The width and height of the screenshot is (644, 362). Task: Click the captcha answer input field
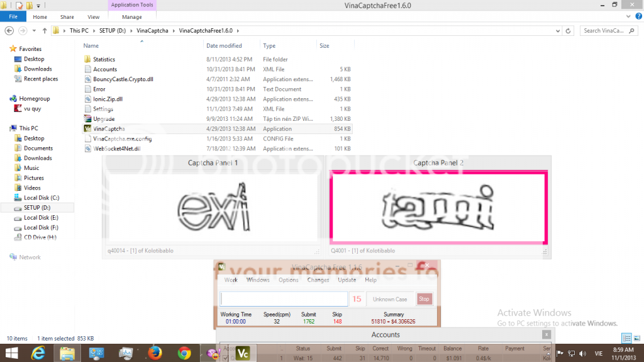[x=284, y=299]
